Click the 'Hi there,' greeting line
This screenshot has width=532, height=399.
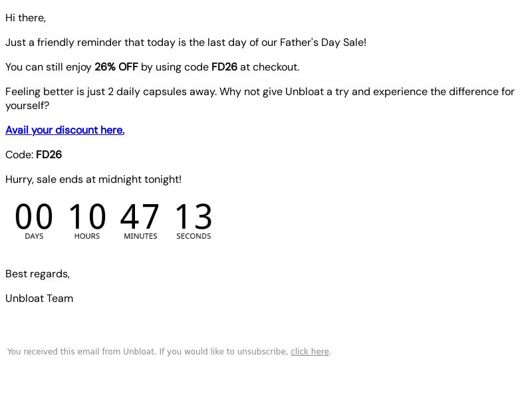26,18
